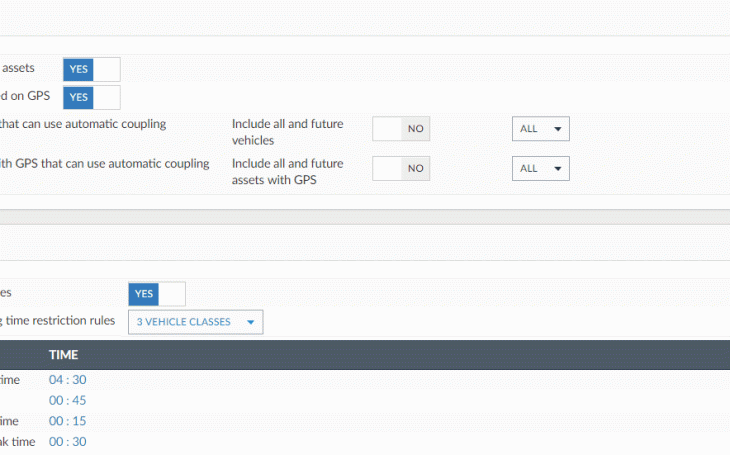Edit the 00 : 30 time value

68,442
